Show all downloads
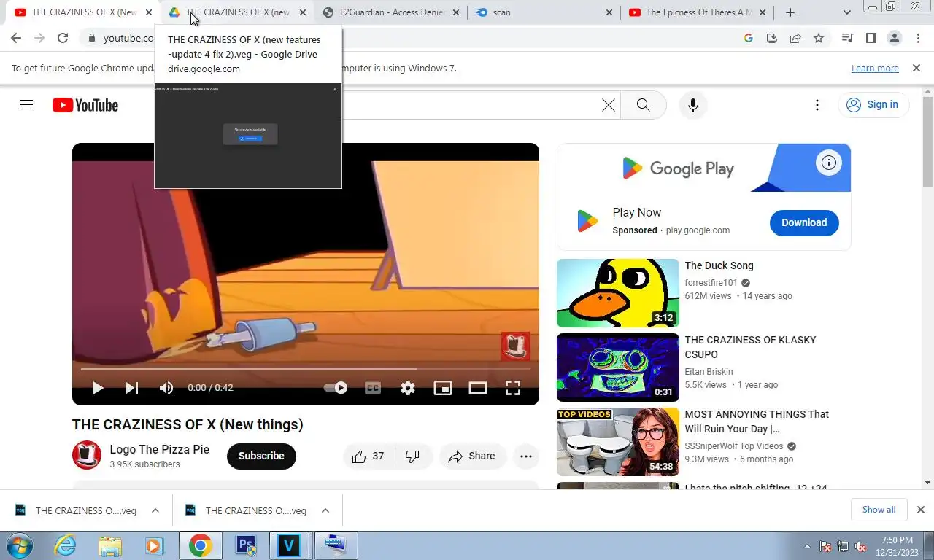 pos(879,510)
